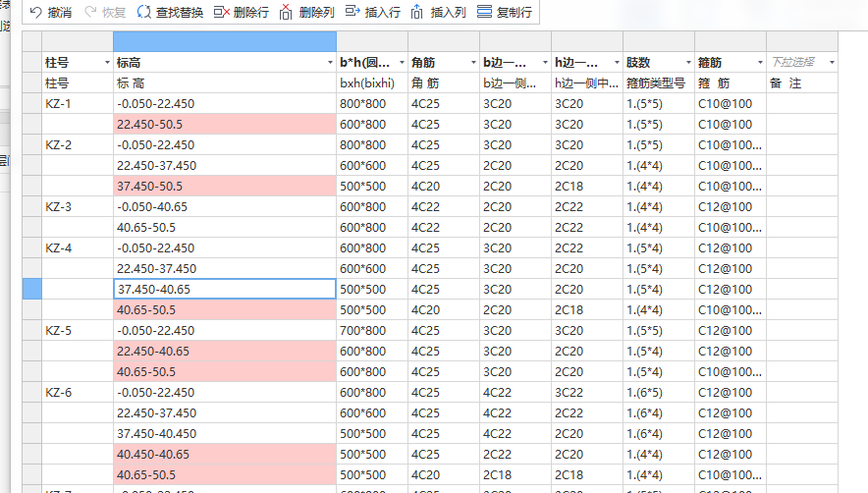This screenshot has width=868, height=493.
Task: Click the 4C22 corner bar cell in KZ-3 row
Action: [444, 206]
